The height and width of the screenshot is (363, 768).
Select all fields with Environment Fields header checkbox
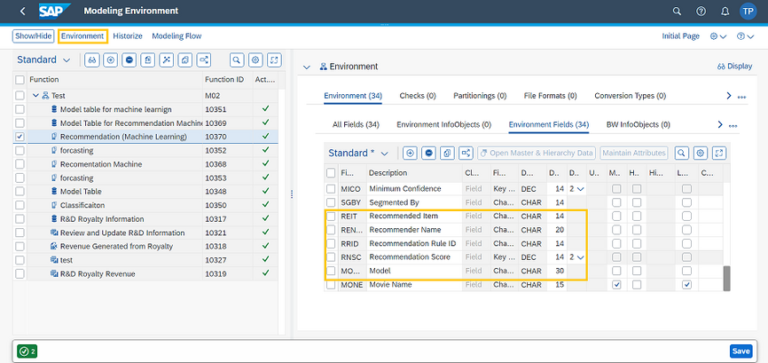coord(331,173)
